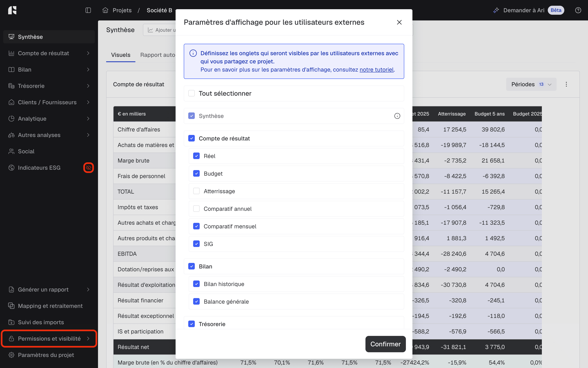Click the info icon in the blue banner
This screenshot has width=588, height=368.
coord(193,53)
